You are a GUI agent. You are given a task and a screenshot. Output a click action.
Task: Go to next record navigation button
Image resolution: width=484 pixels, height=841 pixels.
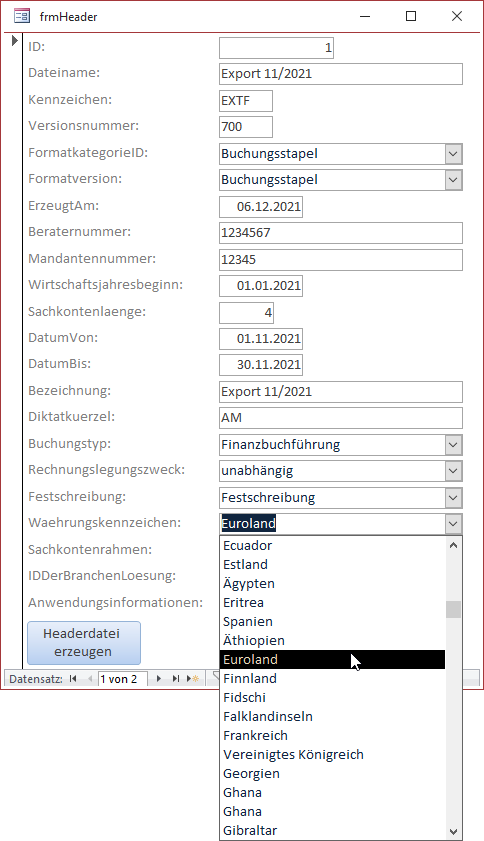(159, 678)
